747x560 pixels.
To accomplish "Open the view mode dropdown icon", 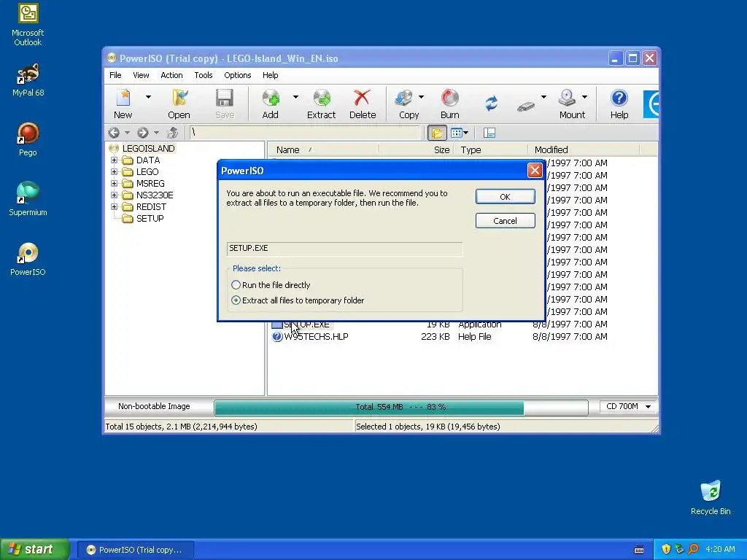I will coord(460,133).
